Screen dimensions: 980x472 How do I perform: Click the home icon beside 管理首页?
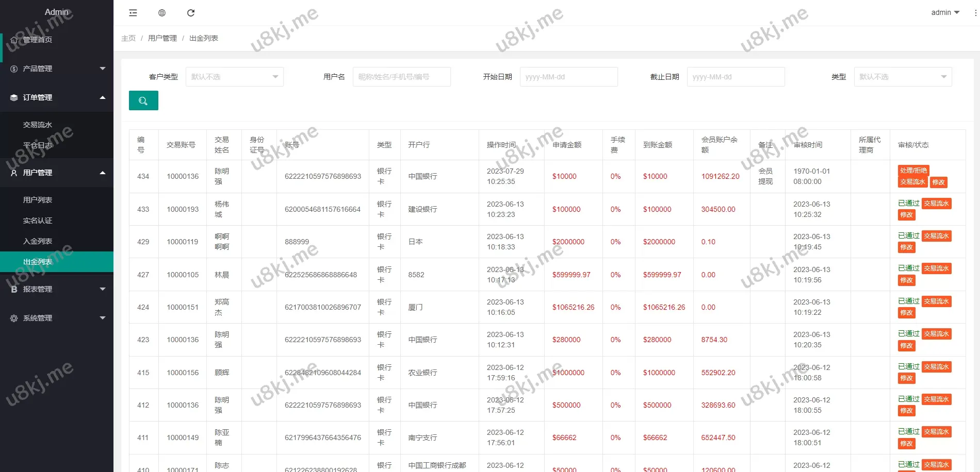[x=14, y=40]
